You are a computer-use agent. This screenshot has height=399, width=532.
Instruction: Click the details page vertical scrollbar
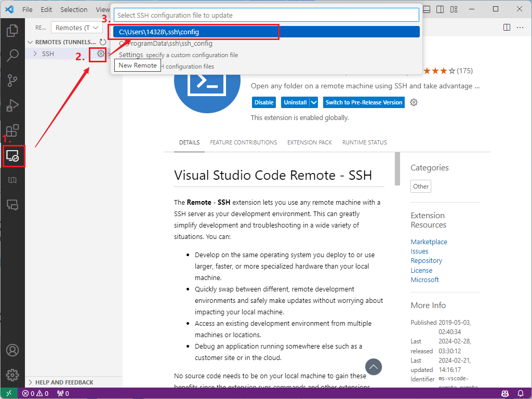point(397,169)
